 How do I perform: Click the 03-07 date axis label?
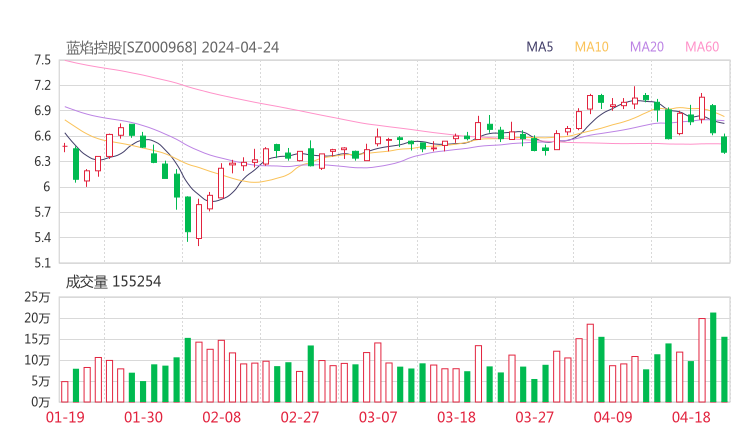pyautogui.click(x=378, y=417)
